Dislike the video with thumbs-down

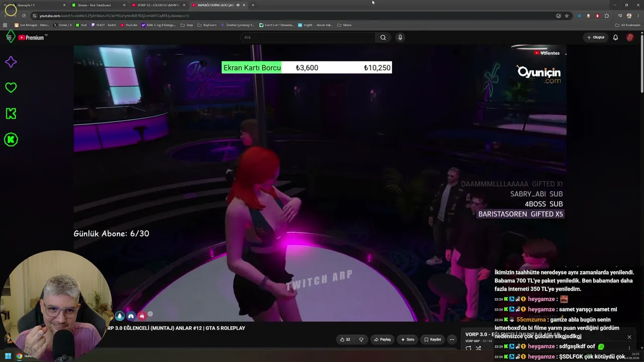[x=361, y=339]
